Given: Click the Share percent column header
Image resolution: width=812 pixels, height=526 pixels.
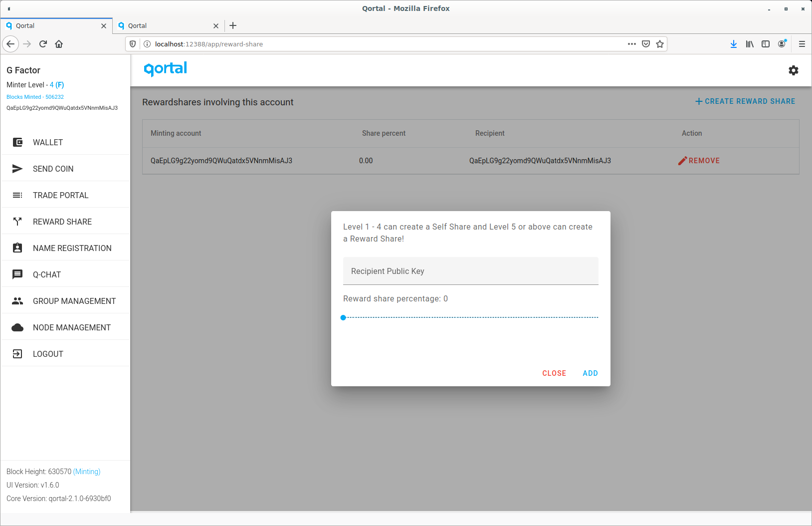Looking at the screenshot, I should click(384, 133).
